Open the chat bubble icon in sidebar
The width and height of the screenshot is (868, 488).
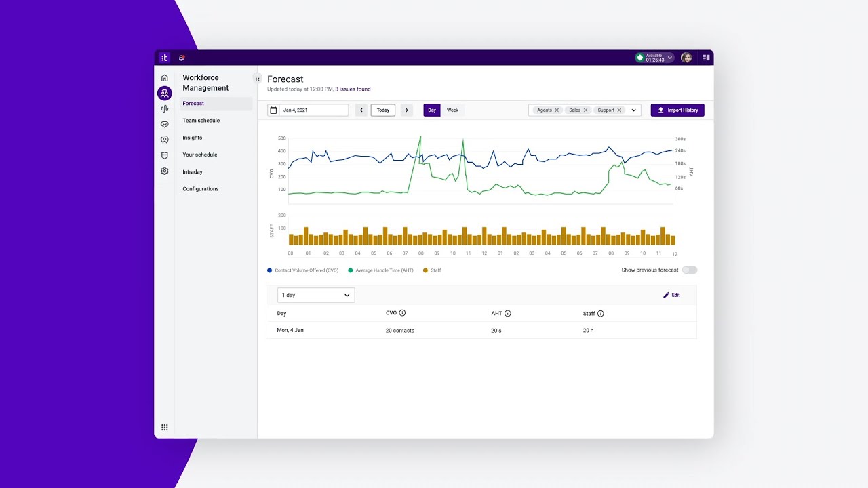point(164,125)
